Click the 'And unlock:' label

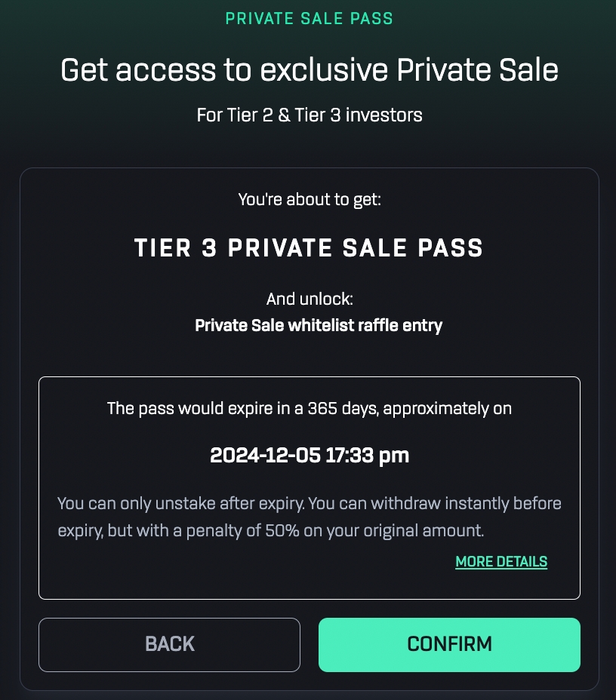point(310,299)
